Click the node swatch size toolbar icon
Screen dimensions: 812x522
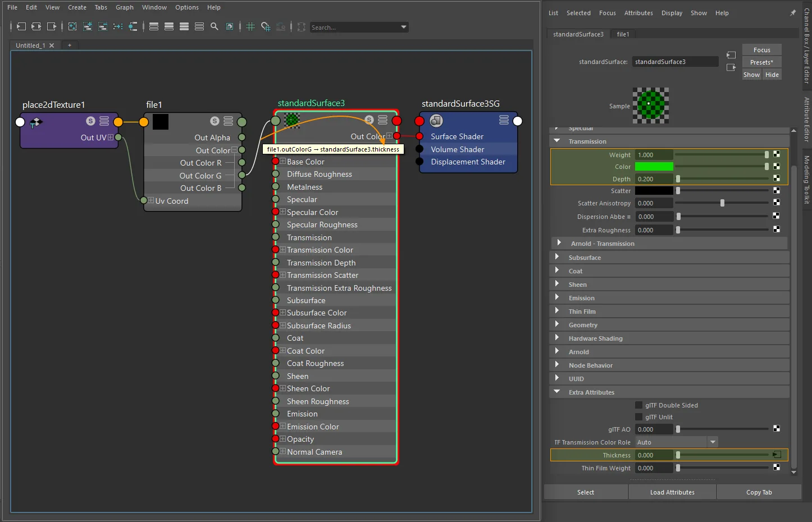(229, 26)
